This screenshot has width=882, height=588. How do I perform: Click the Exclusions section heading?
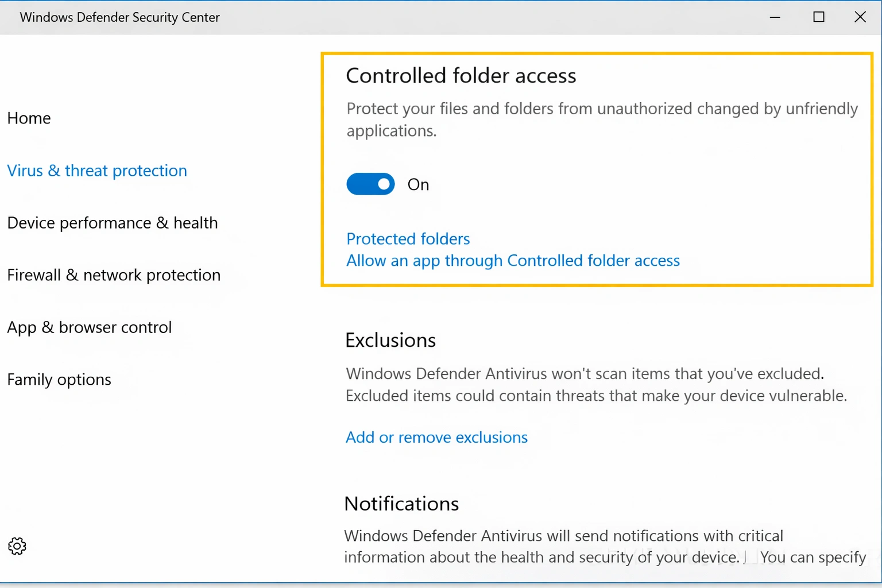[x=390, y=340]
